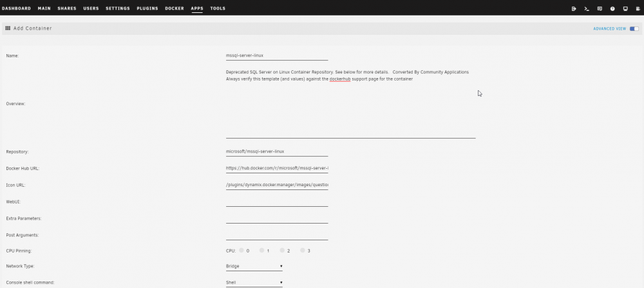The width and height of the screenshot is (644, 288).
Task: Open the log file icon at far right
Action: point(638,8)
